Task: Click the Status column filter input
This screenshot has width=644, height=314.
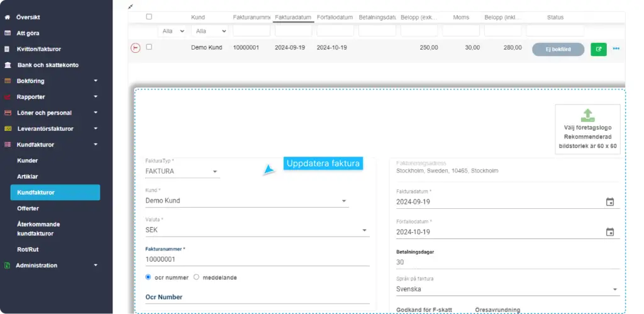Action: pos(555,31)
